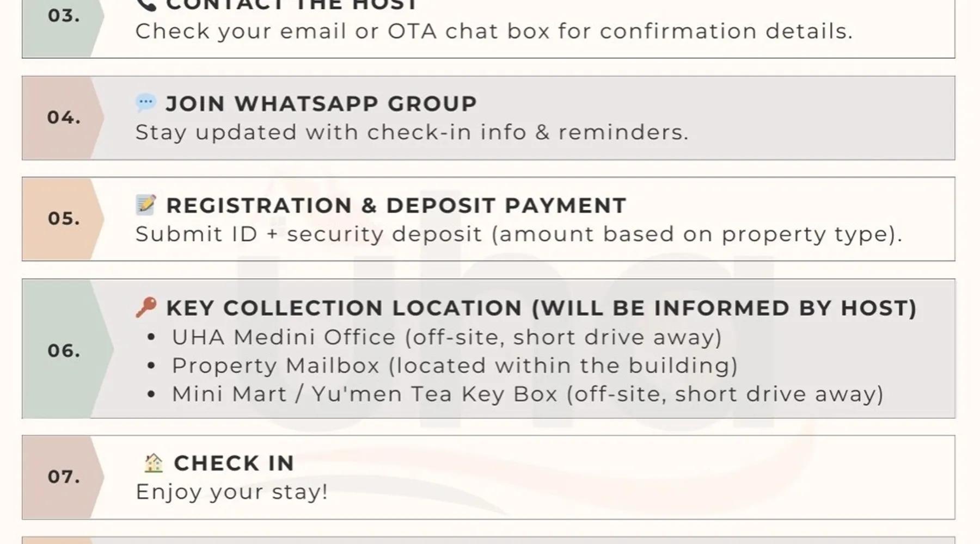Click the 04. step number badge
This screenshot has height=544, width=980.
[64, 118]
